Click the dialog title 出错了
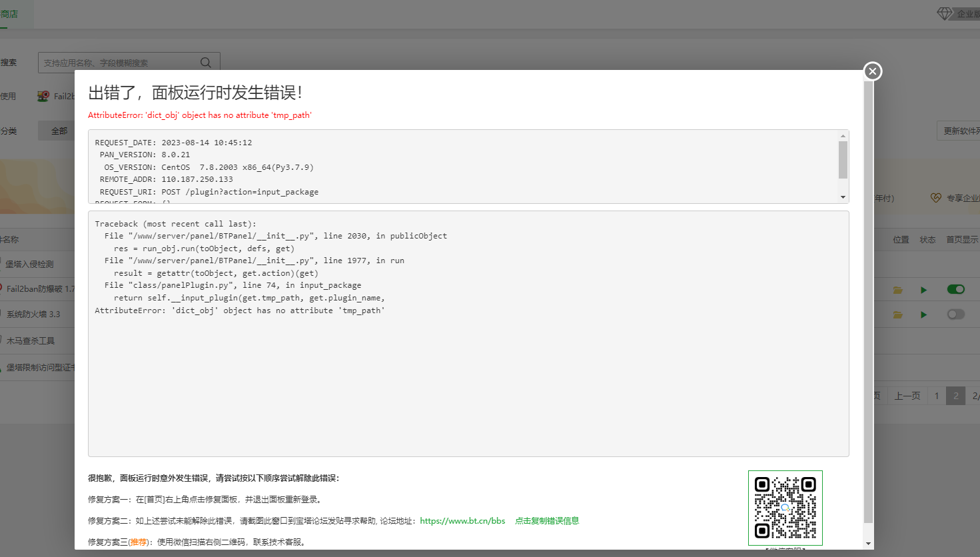The width and height of the screenshot is (980, 557). [195, 93]
